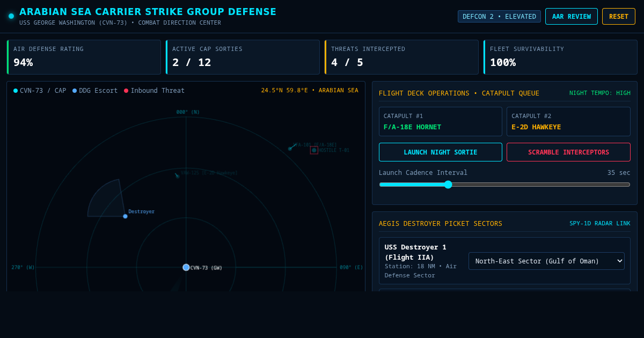Select the Destroyer escort blip on the radar
The image size is (644, 338).
125,216
